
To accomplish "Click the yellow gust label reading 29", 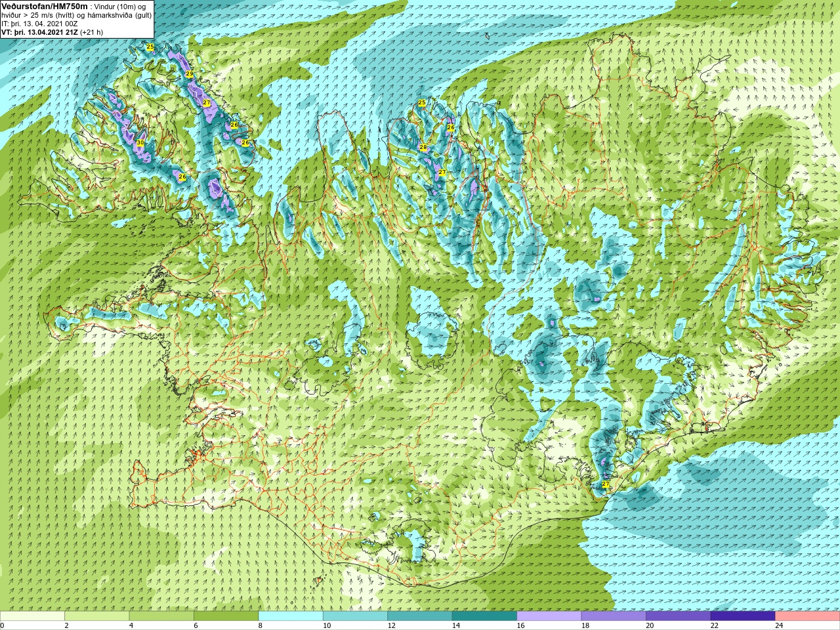I will pos(190,74).
